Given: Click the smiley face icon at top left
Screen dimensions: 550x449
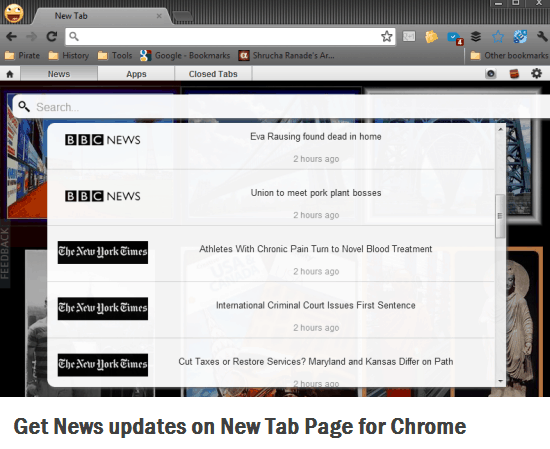Looking at the screenshot, I should click(x=14, y=13).
